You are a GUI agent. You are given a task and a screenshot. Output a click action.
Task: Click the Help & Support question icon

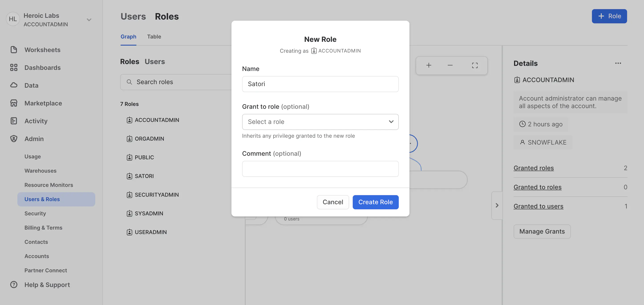click(x=14, y=285)
